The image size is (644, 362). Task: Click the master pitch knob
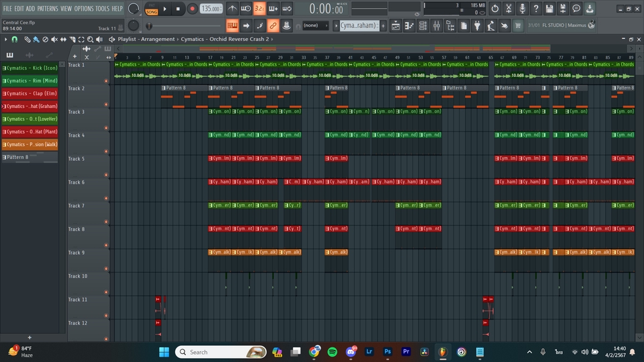click(x=133, y=25)
